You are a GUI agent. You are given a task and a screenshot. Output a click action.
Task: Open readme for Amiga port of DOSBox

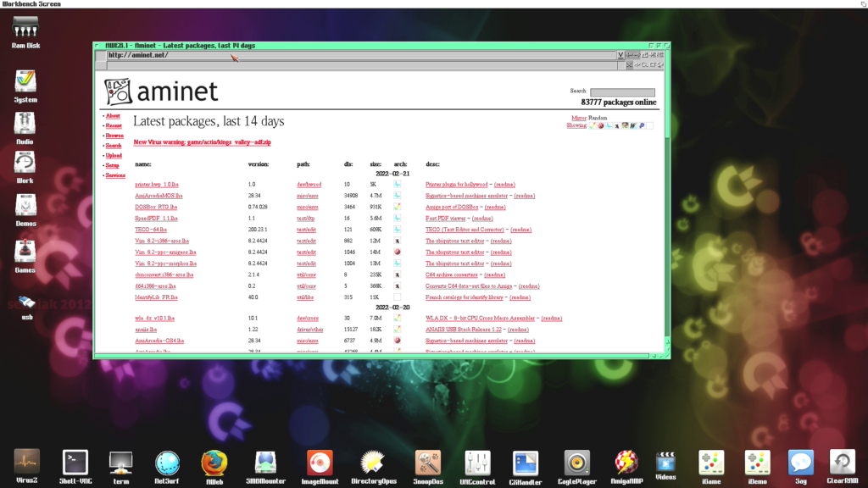tap(495, 207)
